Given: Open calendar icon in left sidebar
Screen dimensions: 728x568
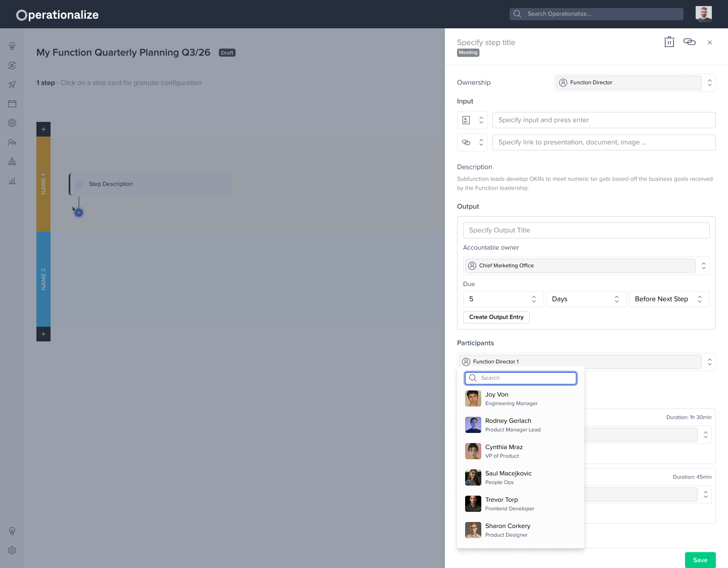Looking at the screenshot, I should [12, 104].
